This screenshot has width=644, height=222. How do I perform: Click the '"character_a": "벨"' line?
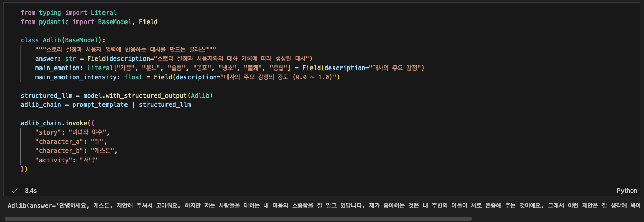pos(71,141)
